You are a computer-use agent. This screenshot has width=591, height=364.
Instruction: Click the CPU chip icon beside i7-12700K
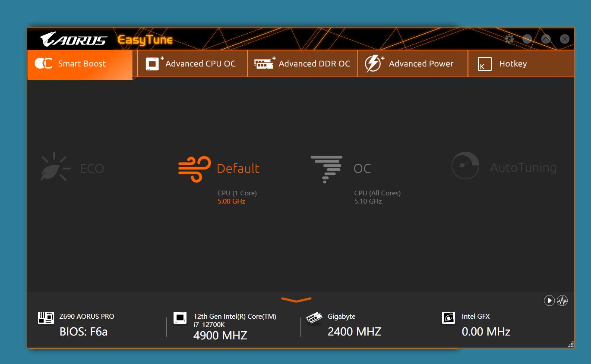point(180,318)
